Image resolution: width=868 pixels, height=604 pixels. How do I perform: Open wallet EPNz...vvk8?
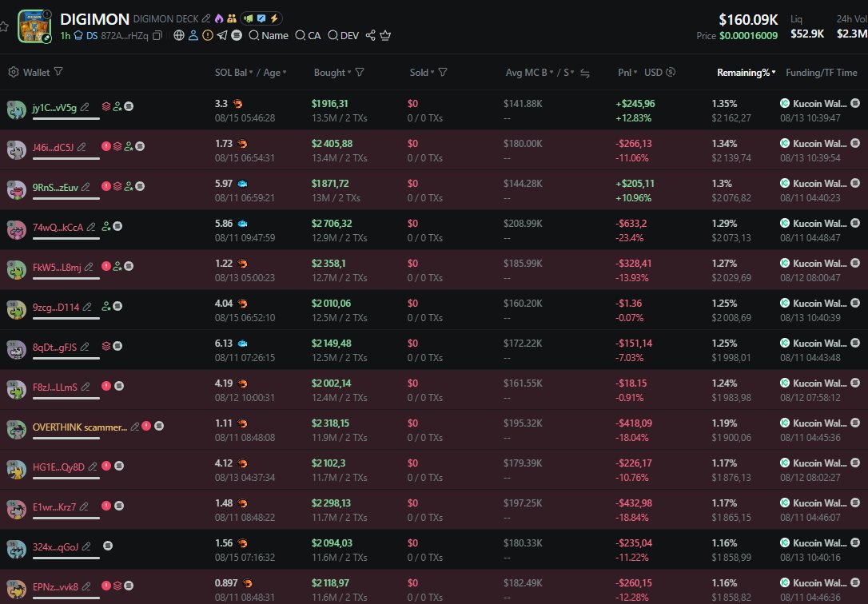click(55, 586)
